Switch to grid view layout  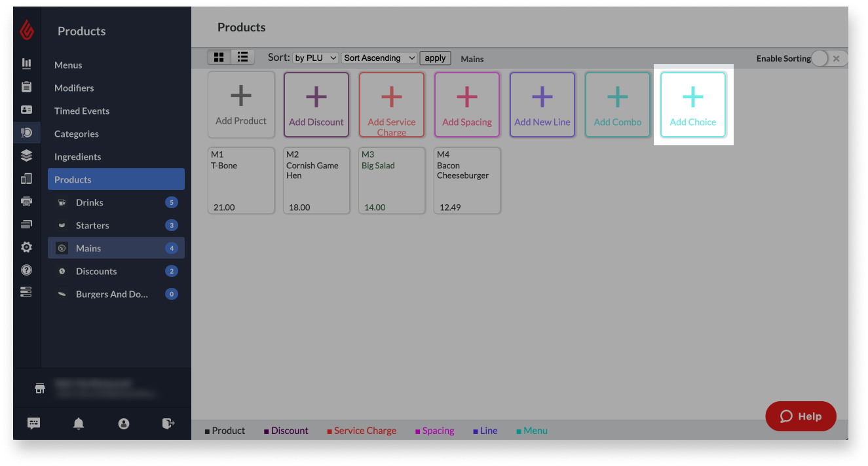point(219,57)
